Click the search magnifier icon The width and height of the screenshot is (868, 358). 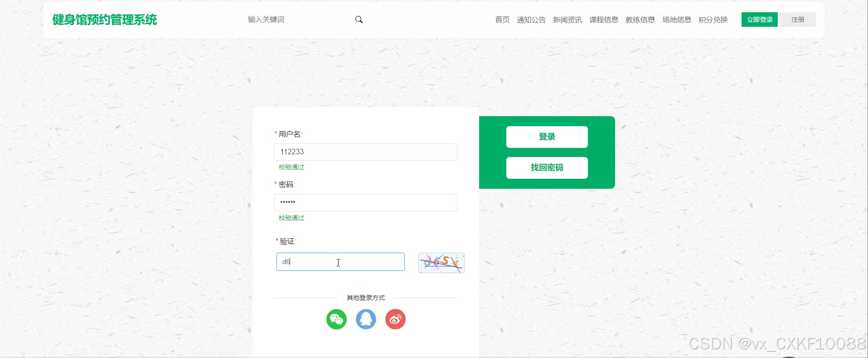(359, 20)
